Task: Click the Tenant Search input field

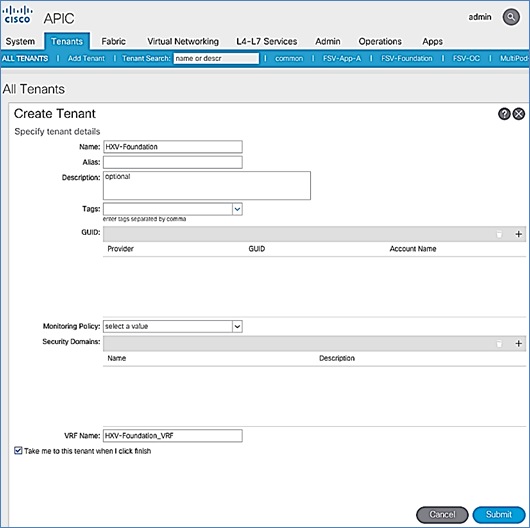Action: pos(216,58)
